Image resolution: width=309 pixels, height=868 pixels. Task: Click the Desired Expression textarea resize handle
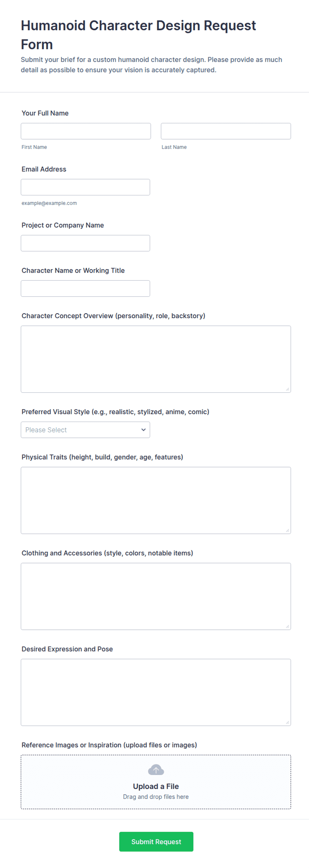tap(287, 723)
